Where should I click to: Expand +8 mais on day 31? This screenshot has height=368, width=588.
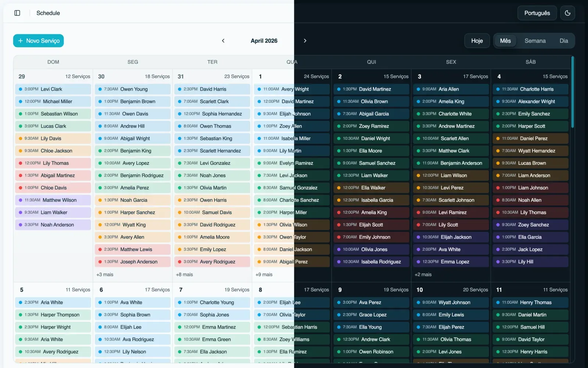184,275
